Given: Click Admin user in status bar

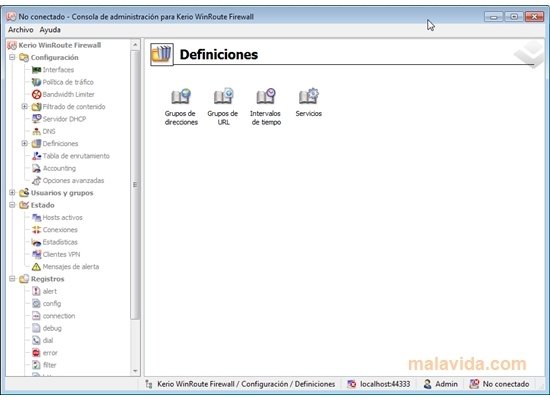Looking at the screenshot, I should (441, 384).
